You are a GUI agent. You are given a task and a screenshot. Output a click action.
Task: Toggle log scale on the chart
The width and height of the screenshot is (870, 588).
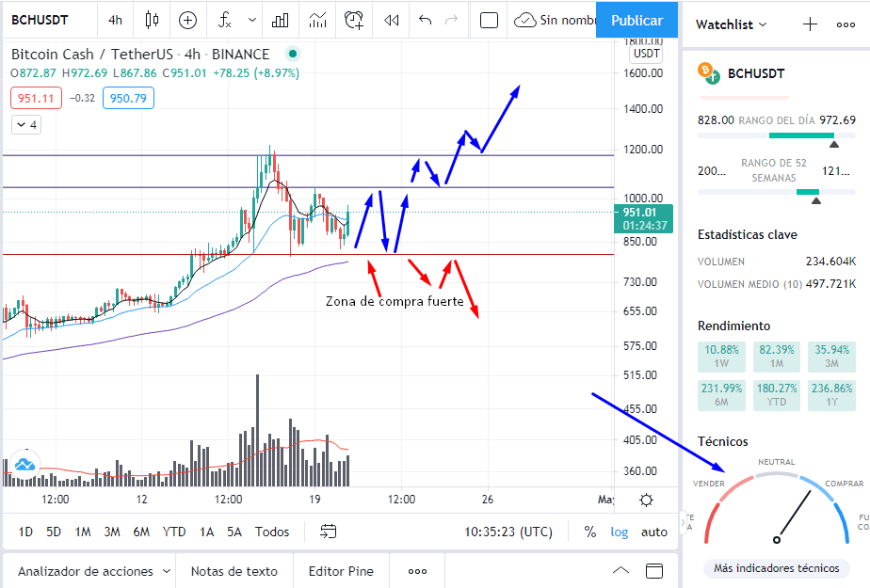click(x=620, y=532)
